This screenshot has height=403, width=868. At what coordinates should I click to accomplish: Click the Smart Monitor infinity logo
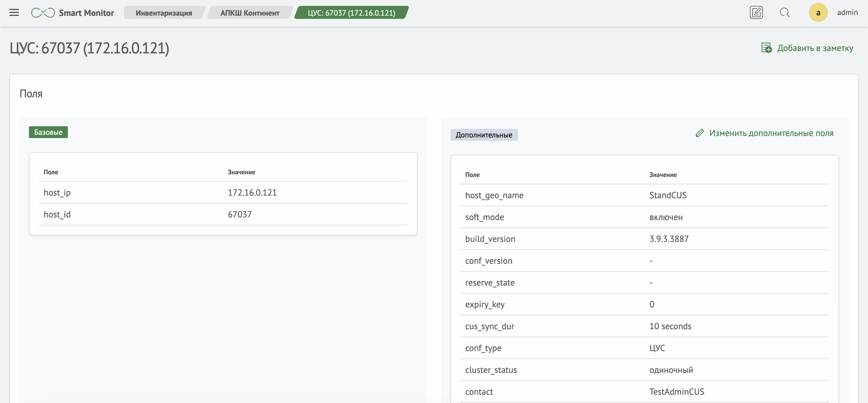click(43, 13)
